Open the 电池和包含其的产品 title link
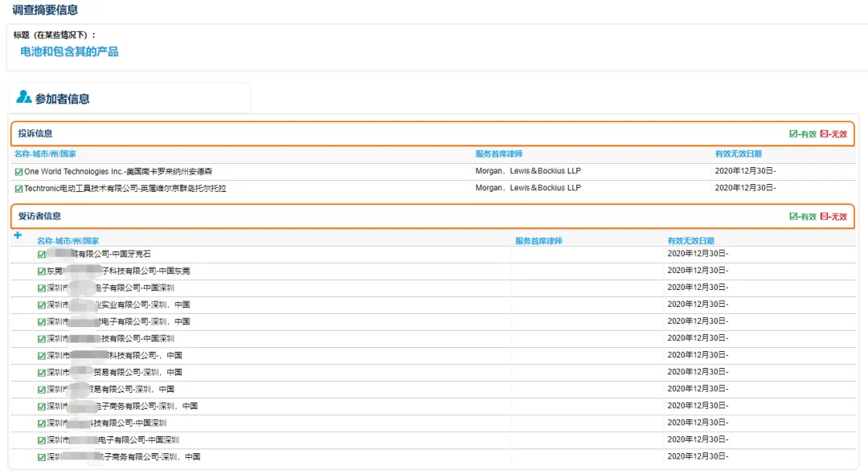 pos(69,51)
